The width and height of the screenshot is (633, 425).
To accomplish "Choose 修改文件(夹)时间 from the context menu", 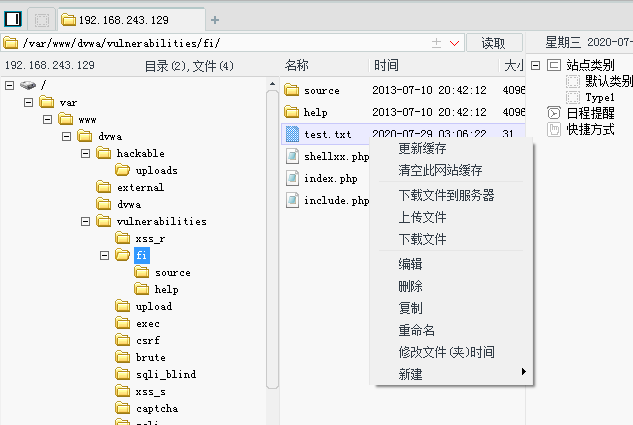I will coord(446,352).
